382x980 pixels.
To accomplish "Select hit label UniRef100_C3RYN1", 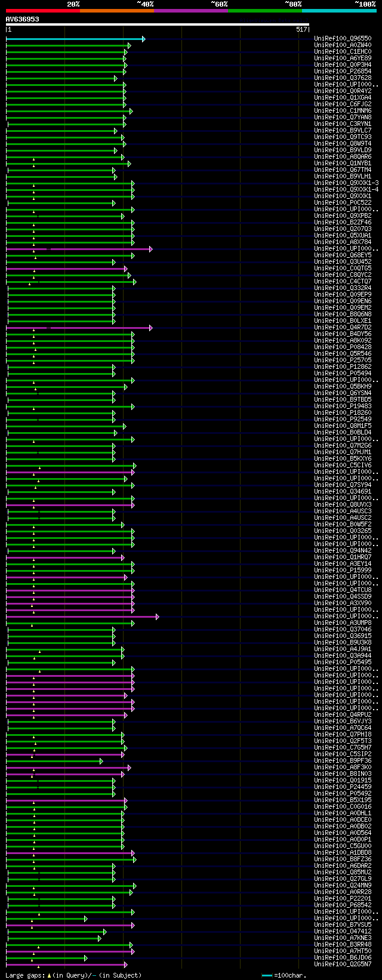I will (343, 124).
